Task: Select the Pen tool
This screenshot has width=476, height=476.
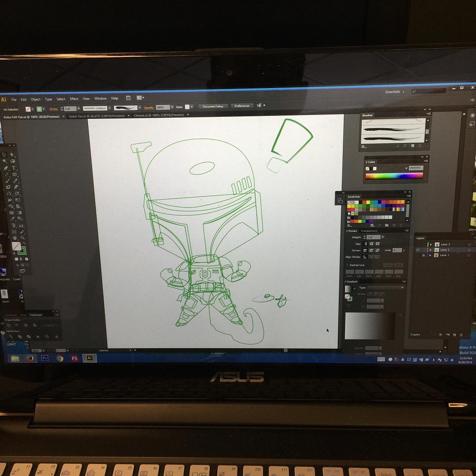Action: (x=6, y=168)
